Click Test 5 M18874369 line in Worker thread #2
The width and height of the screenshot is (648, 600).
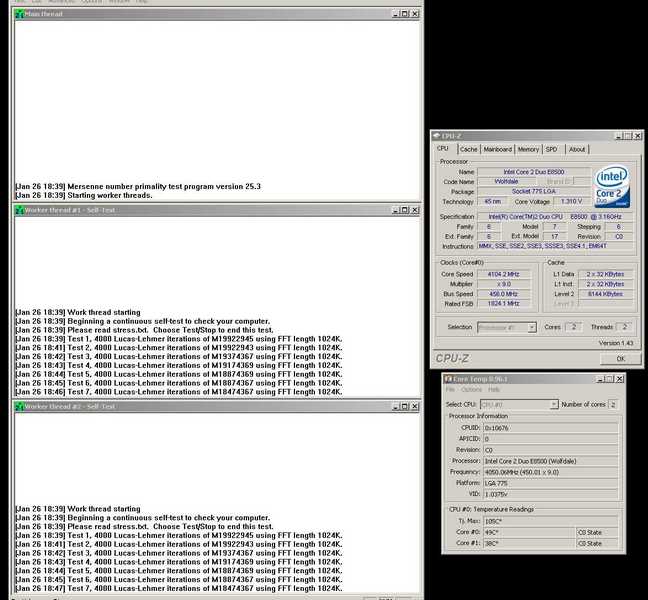tap(179, 571)
